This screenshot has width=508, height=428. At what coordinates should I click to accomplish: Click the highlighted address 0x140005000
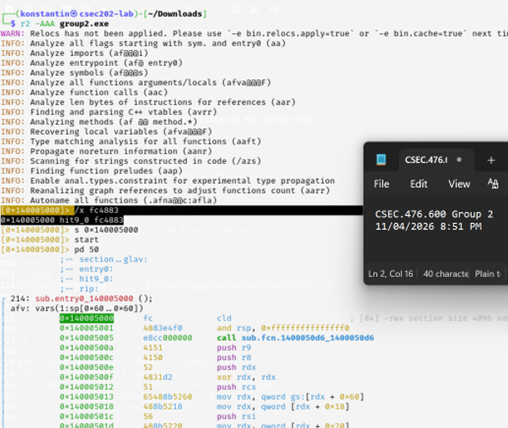tap(87, 318)
